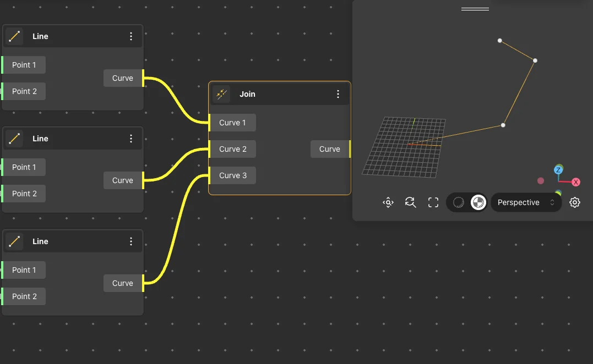
Task: Open viewport settings with the gear icon
Action: pyautogui.click(x=575, y=202)
